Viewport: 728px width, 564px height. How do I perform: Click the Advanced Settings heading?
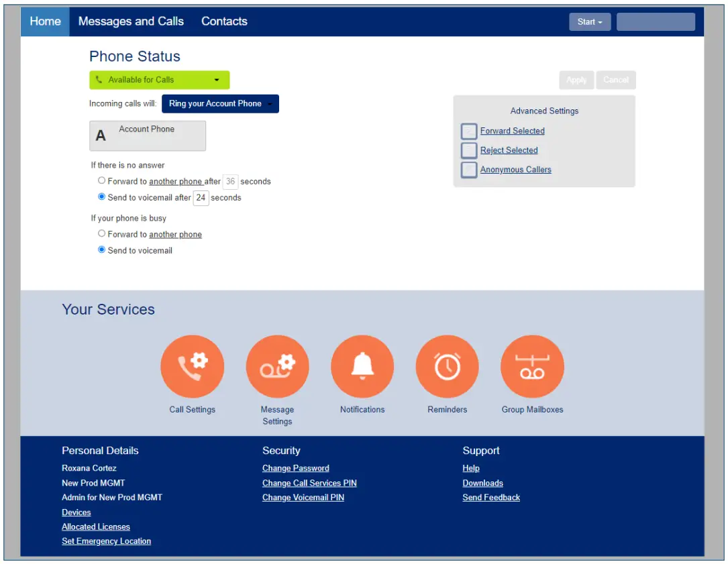[544, 111]
